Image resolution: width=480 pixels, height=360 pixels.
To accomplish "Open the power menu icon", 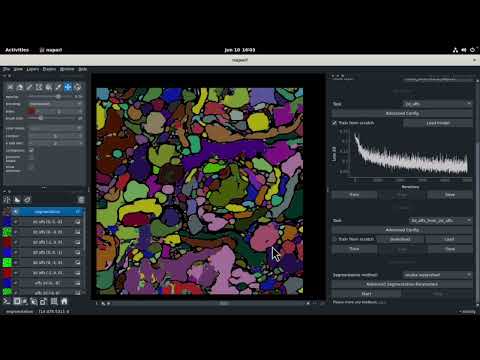I will (472, 50).
